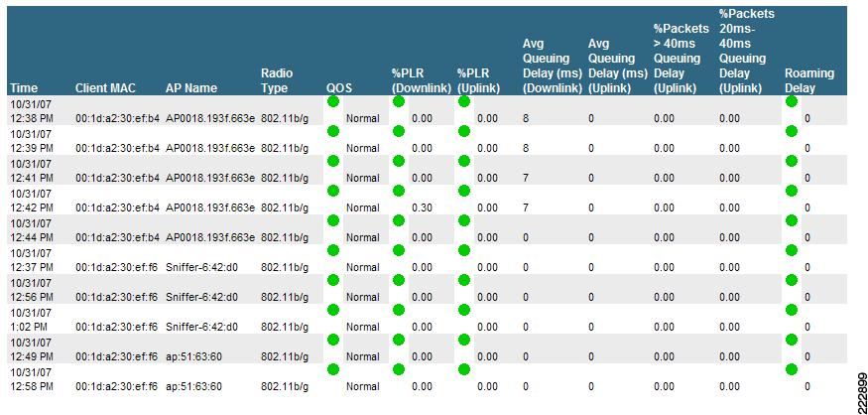The image size is (868, 415).
Task: Click QOS green dot in 12:58 PM row
Action: (x=332, y=369)
